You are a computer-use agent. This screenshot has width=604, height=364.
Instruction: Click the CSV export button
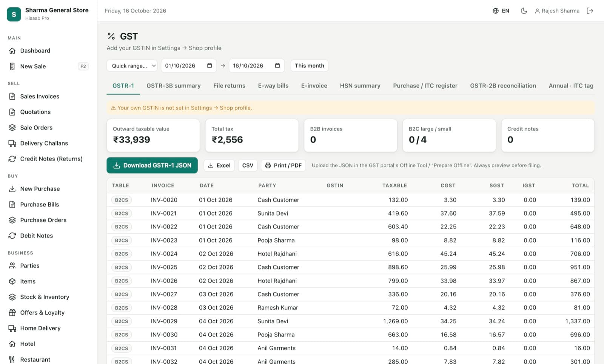(248, 165)
